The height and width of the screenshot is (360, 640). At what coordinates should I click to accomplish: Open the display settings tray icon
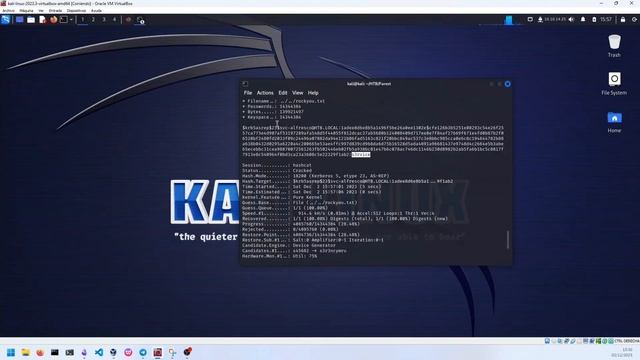pyautogui.click(x=530, y=20)
